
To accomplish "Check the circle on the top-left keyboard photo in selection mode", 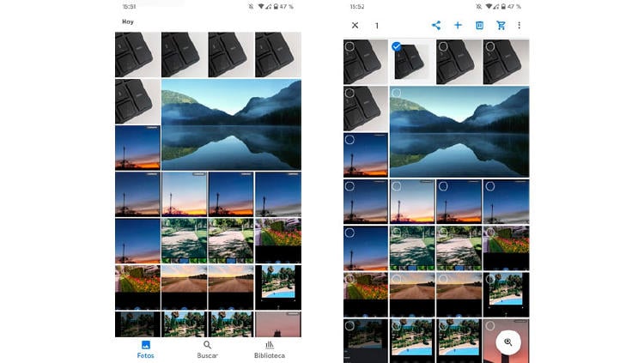I will tap(349, 47).
